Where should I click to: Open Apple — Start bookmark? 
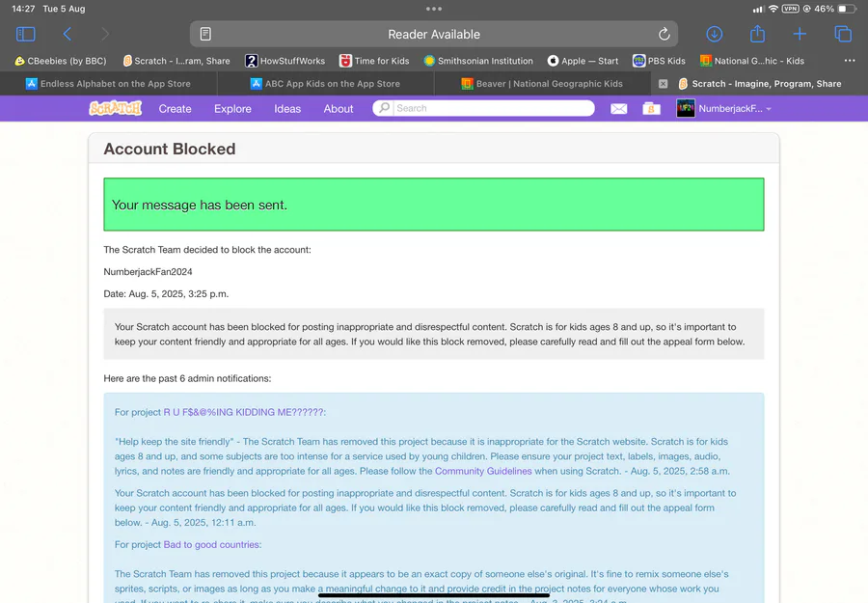[x=583, y=61]
